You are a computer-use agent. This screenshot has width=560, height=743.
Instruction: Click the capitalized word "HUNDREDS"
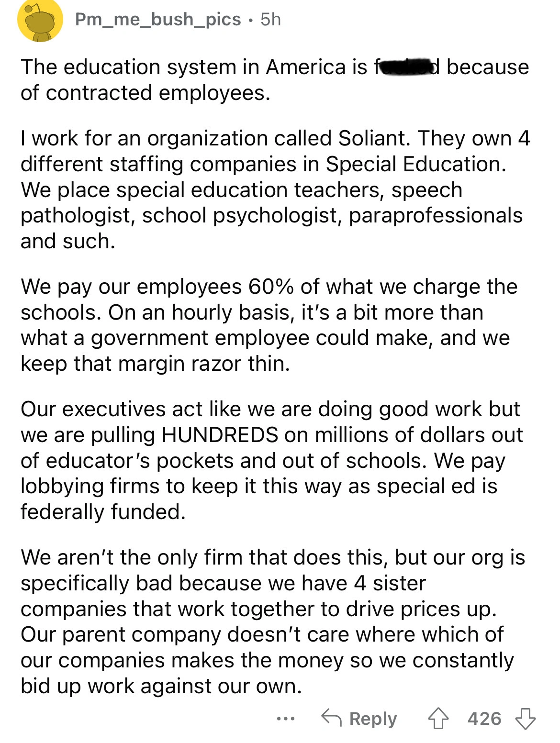pos(220,435)
